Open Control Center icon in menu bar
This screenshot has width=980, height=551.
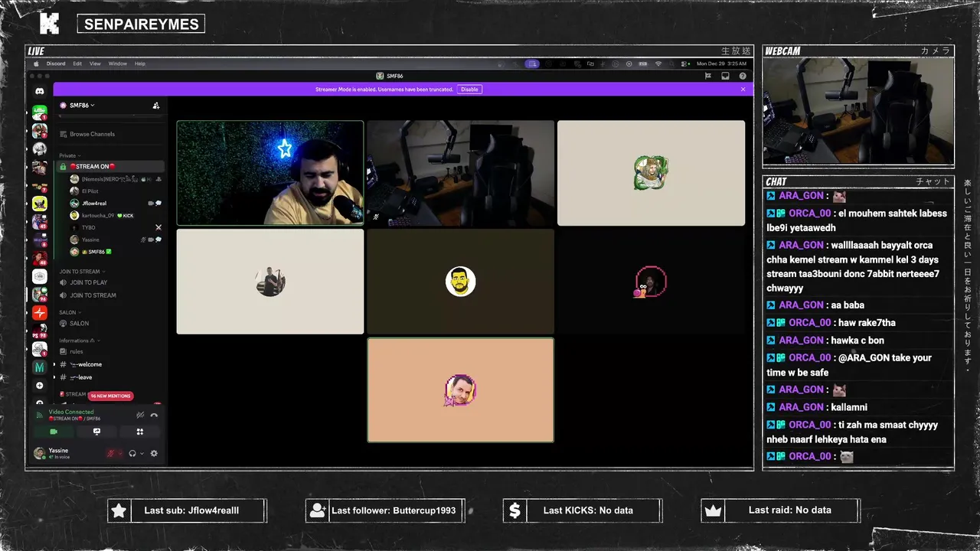687,64
